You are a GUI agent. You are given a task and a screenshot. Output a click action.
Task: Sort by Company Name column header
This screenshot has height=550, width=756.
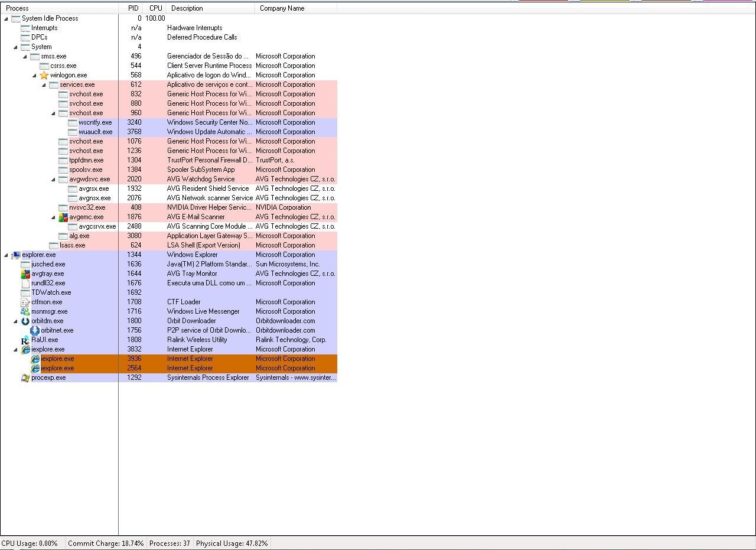coord(295,8)
